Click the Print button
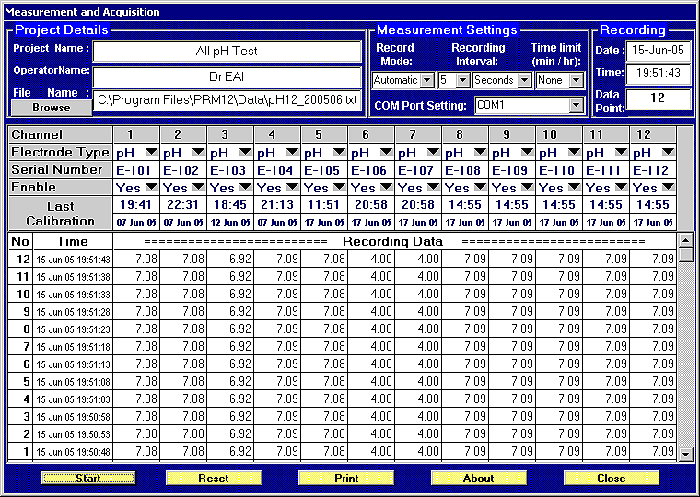 point(346,478)
